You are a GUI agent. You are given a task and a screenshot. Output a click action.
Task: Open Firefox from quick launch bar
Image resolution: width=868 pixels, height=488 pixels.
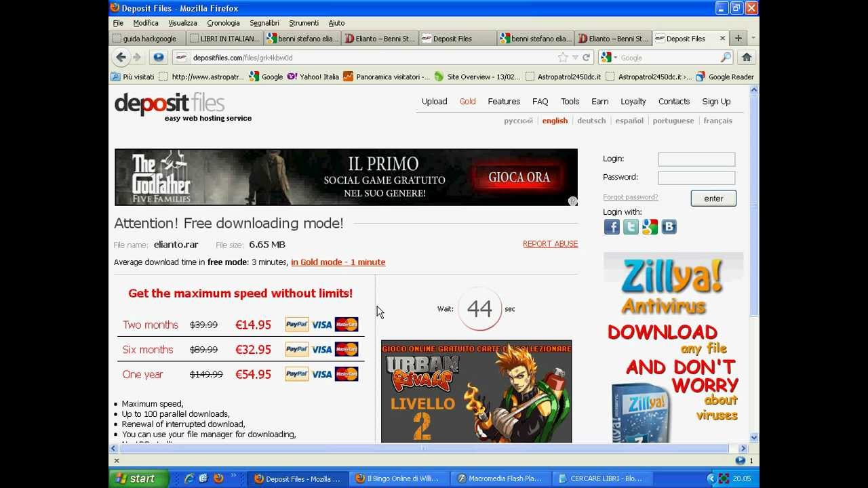pos(218,479)
